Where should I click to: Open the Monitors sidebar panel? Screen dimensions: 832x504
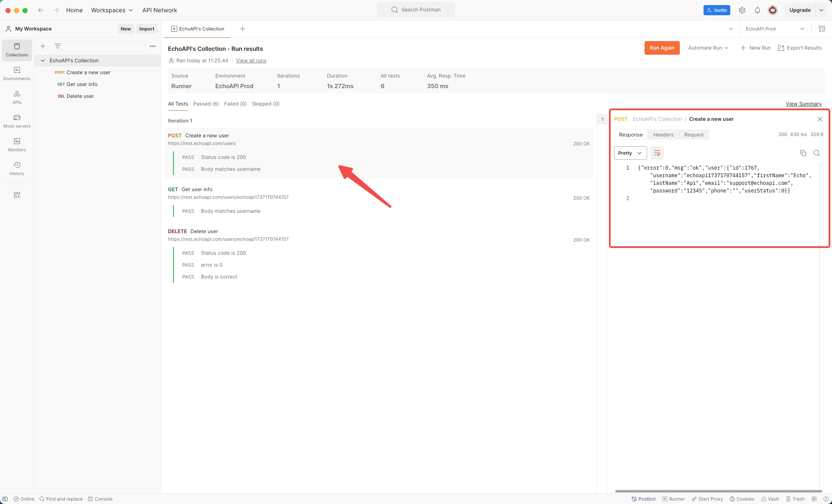click(x=17, y=145)
